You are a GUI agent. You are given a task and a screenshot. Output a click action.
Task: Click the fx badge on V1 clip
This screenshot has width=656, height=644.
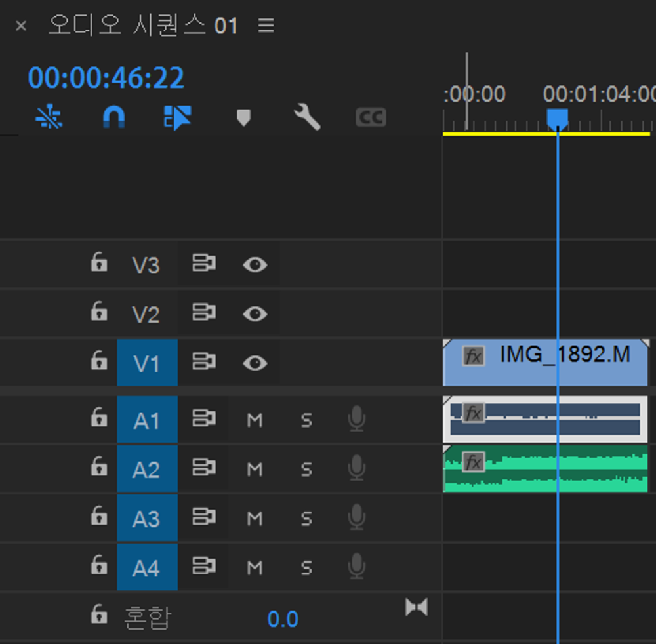[474, 356]
